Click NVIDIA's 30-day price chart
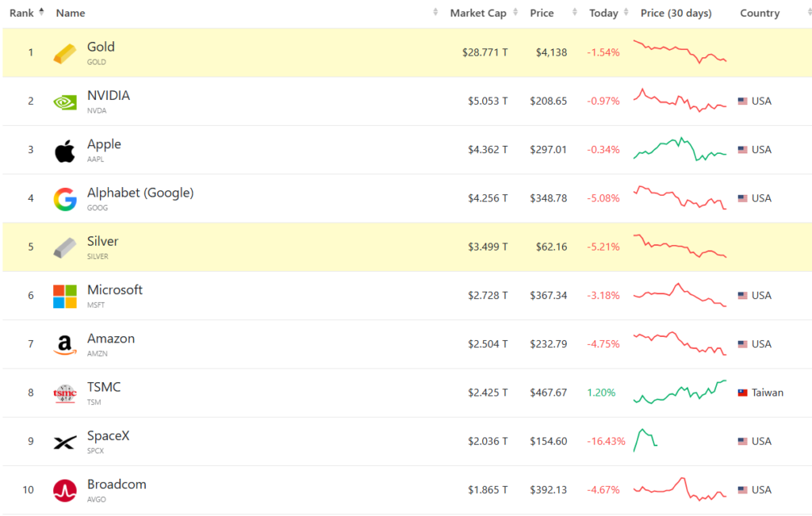This screenshot has height=516, width=812. pos(680,101)
